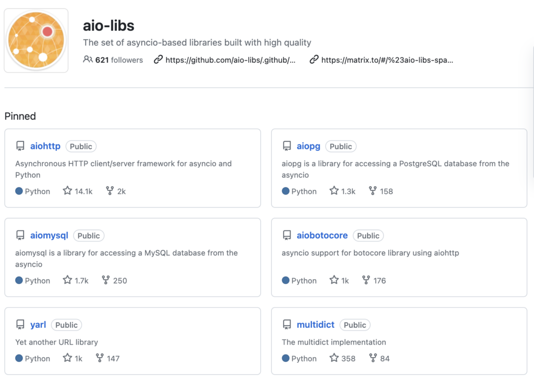Image resolution: width=534 pixels, height=392 pixels.
Task: Click the aio-libs organization avatar
Action: (36, 39)
